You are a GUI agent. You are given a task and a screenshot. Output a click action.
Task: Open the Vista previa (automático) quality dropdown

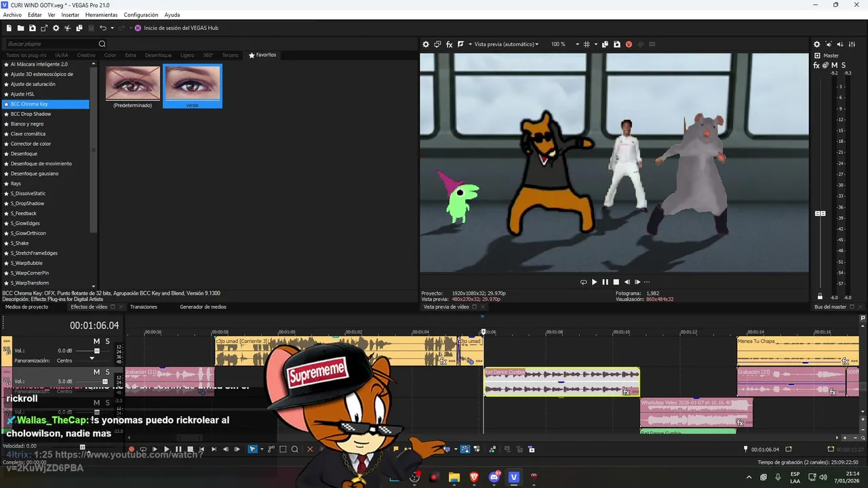[x=507, y=44]
